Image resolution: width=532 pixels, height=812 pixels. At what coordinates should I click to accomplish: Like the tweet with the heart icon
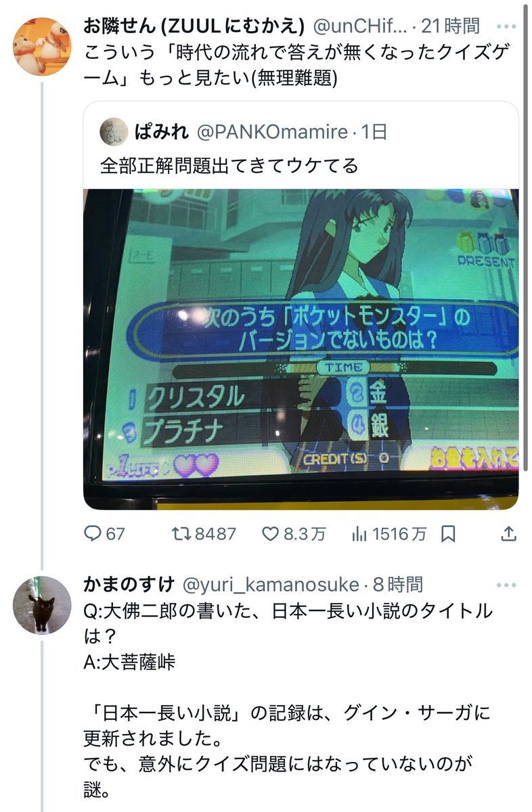click(x=269, y=534)
